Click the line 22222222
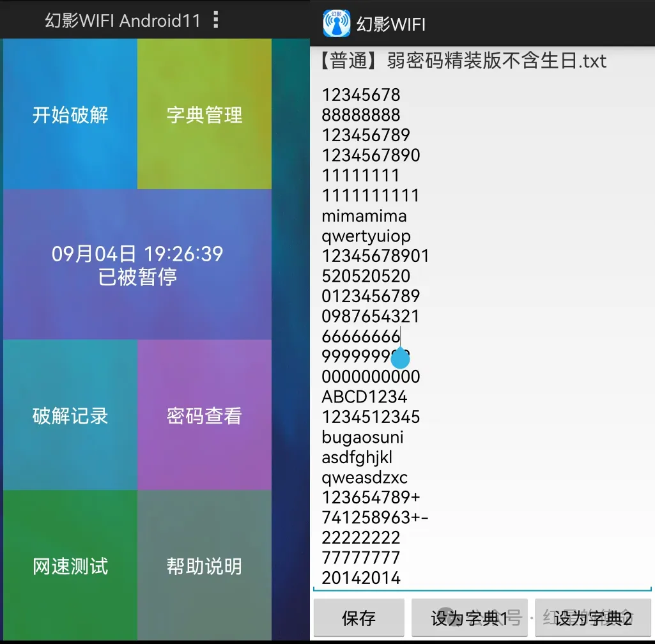Viewport: 655px width, 644px height. [x=361, y=537]
